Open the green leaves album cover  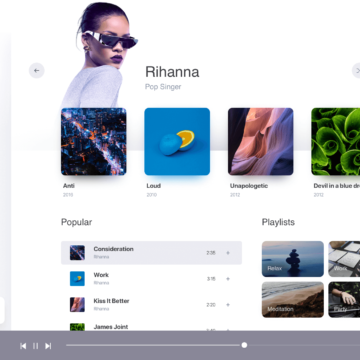[336, 142]
